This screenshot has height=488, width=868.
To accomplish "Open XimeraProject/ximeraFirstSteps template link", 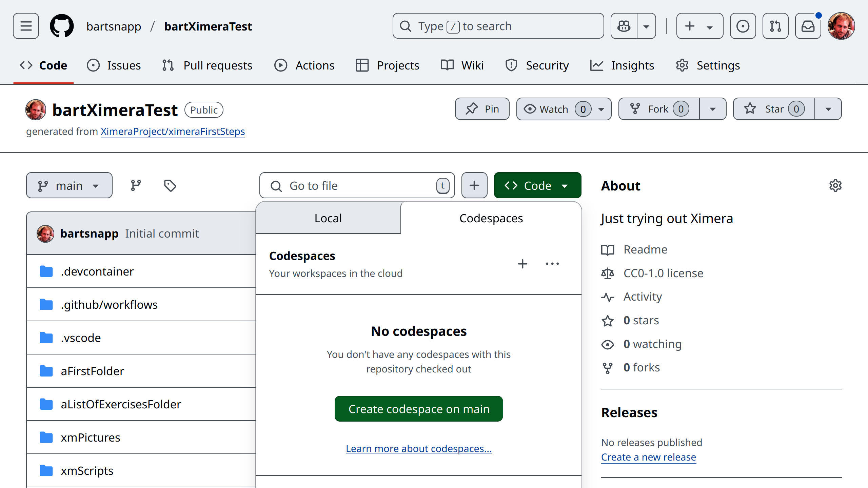I will point(173,131).
